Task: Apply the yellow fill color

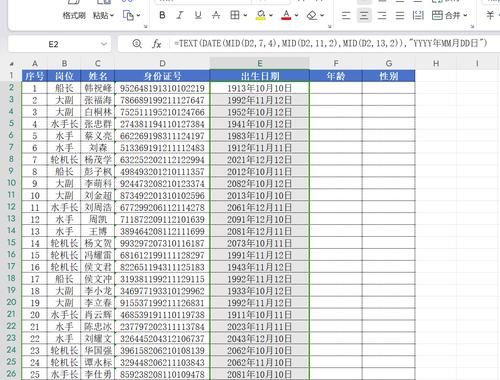Action: coord(261,15)
